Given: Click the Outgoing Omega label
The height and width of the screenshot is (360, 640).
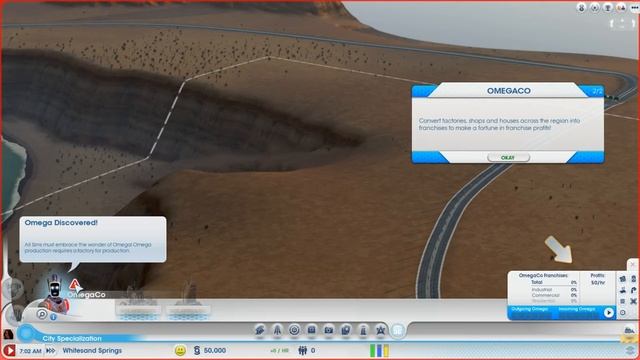Looking at the screenshot, I should [x=530, y=309].
